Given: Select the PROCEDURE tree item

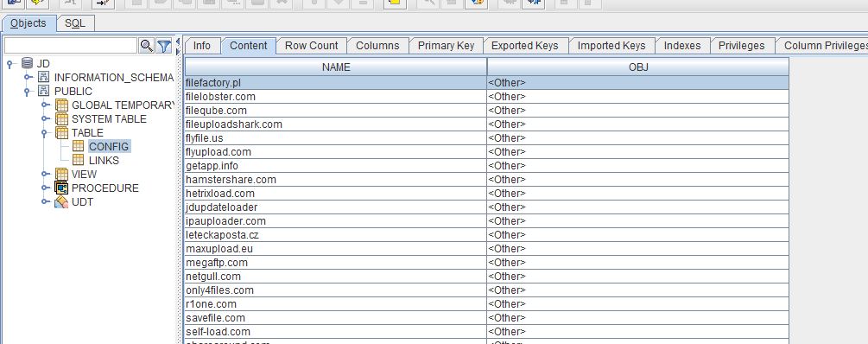Looking at the screenshot, I should (x=105, y=188).
